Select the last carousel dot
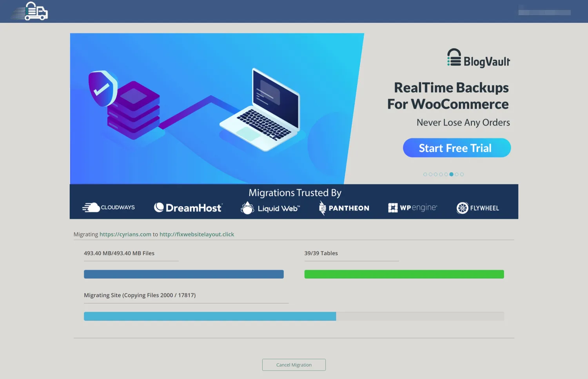 pos(462,174)
